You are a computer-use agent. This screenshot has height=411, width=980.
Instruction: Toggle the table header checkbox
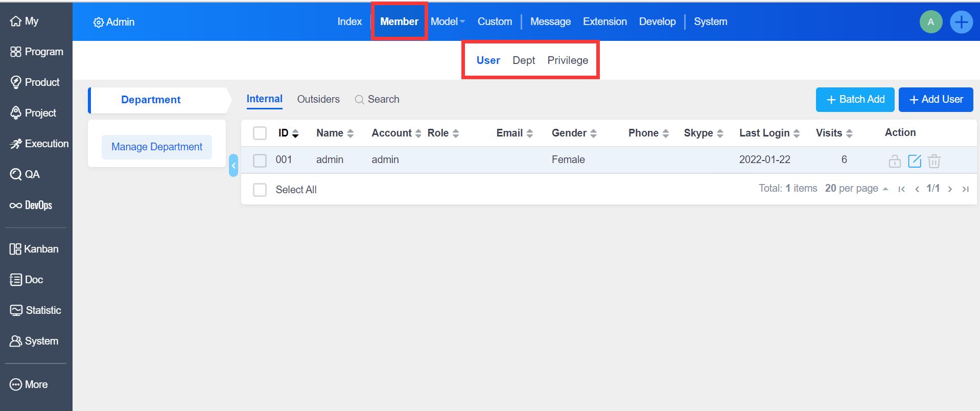[260, 133]
